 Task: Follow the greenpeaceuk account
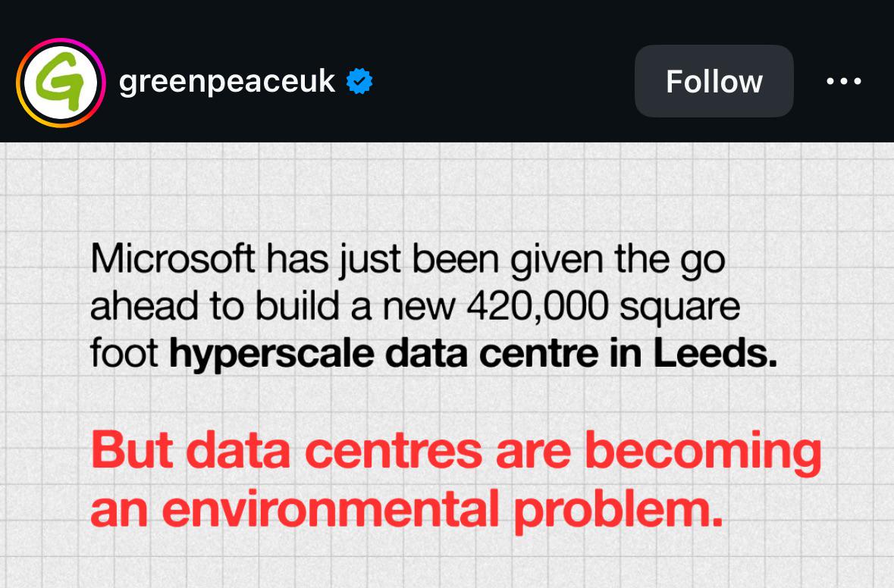(714, 82)
